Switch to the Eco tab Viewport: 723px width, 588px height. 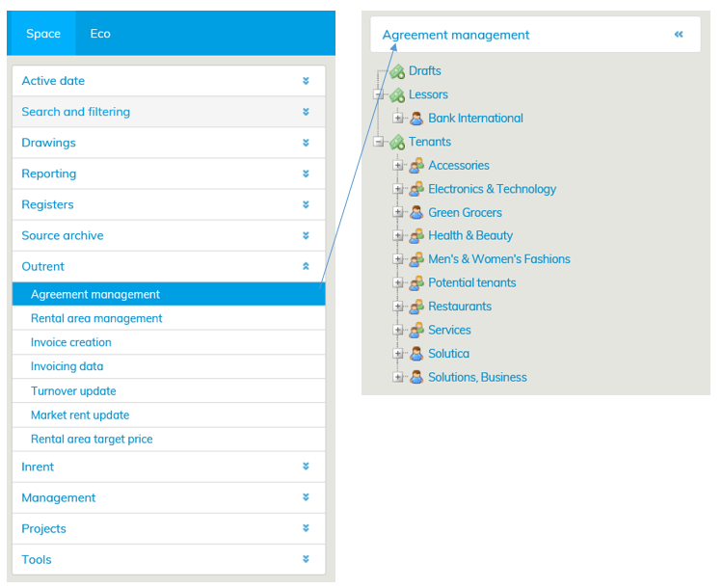100,34
